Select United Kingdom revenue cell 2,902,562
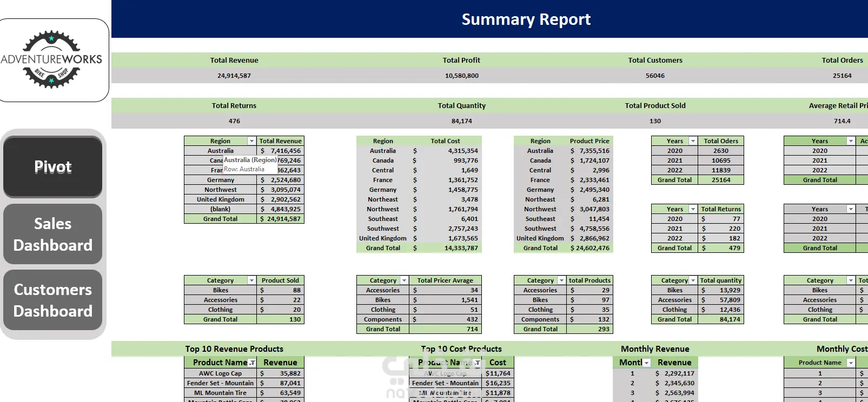The height and width of the screenshot is (402, 868). point(280,199)
